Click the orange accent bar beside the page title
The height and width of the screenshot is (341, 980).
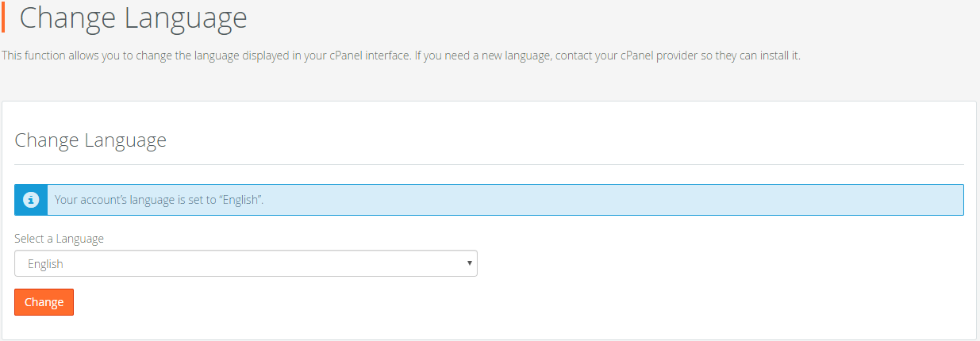tap(3, 17)
